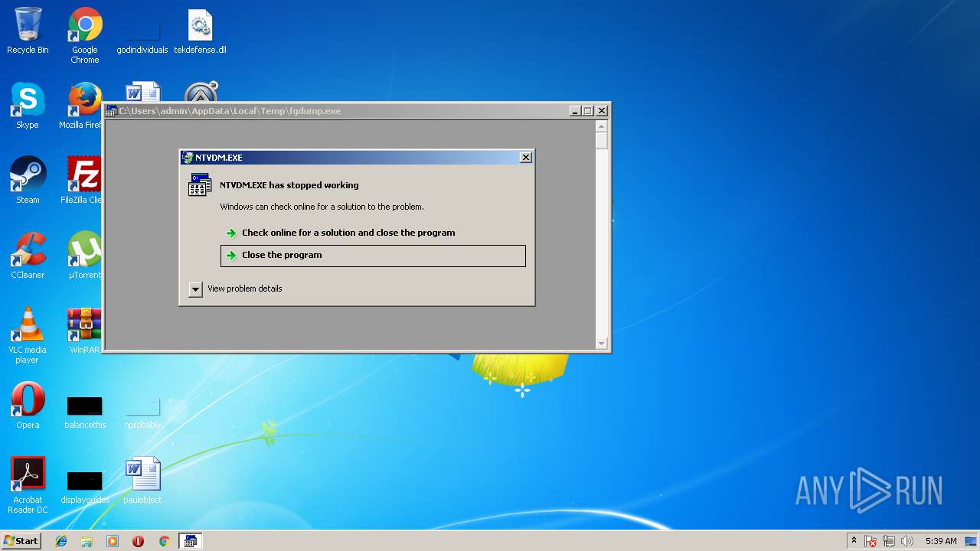The image size is (980, 551).
Task: Minimize the fgdump.exe console window
Action: (575, 111)
